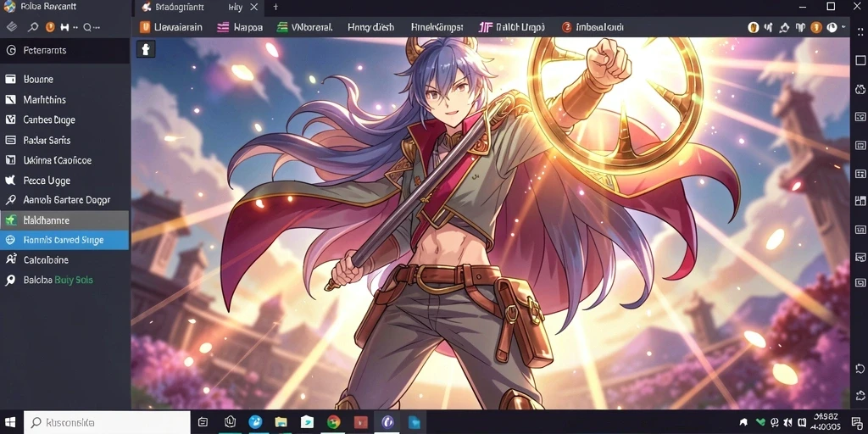Click the orange round coin icon in top-right toolbar
Image resolution: width=868 pixels, height=434 pixels.
(x=815, y=27)
